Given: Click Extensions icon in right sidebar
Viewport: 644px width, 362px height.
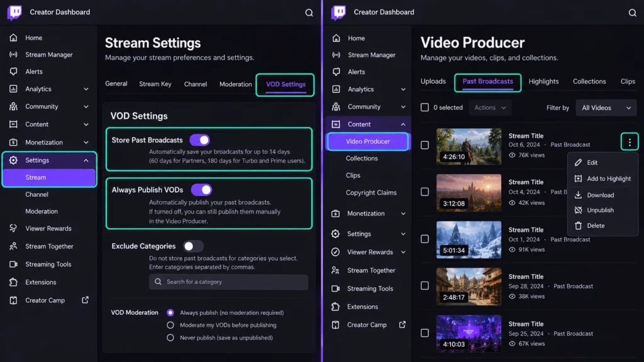Looking at the screenshot, I should (x=336, y=307).
